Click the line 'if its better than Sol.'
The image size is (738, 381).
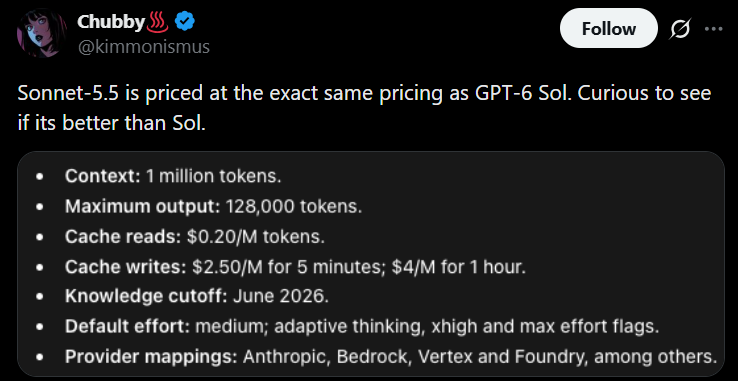click(112, 123)
